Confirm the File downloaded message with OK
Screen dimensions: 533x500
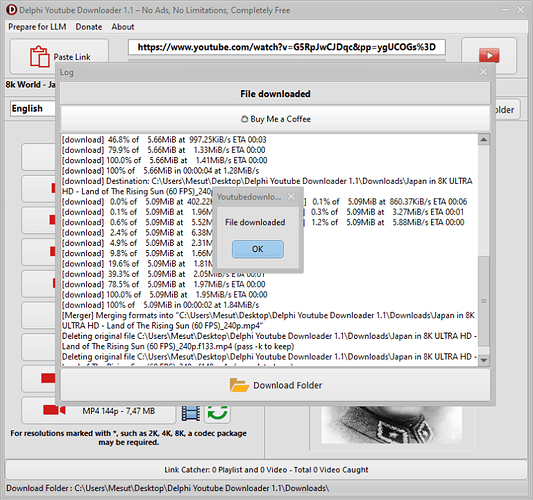point(258,249)
